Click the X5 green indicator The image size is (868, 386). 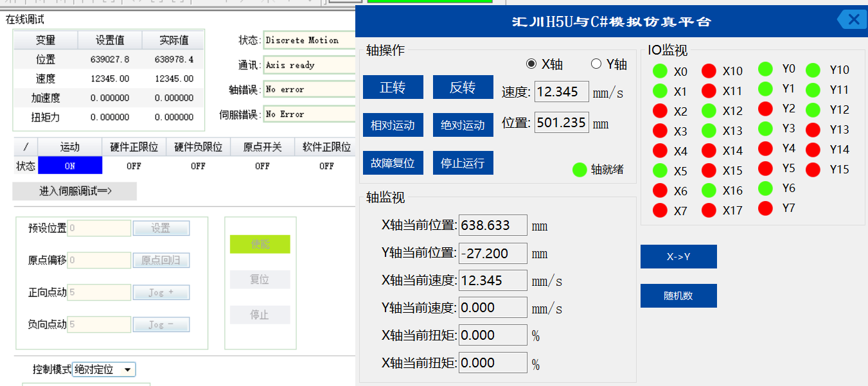[x=660, y=170]
